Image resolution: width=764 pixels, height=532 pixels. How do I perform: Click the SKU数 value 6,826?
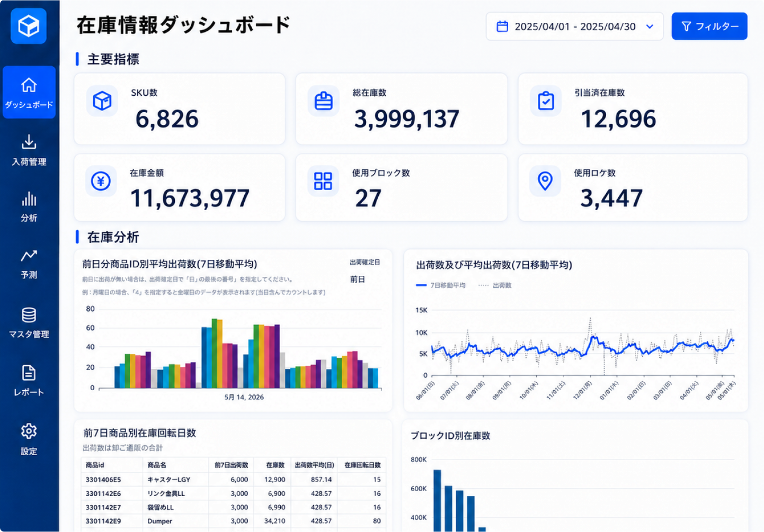coord(167,119)
